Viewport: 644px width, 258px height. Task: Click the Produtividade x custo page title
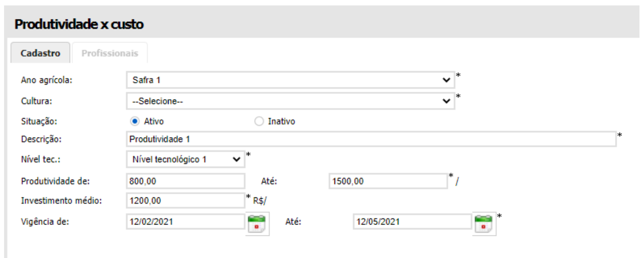[x=79, y=24]
